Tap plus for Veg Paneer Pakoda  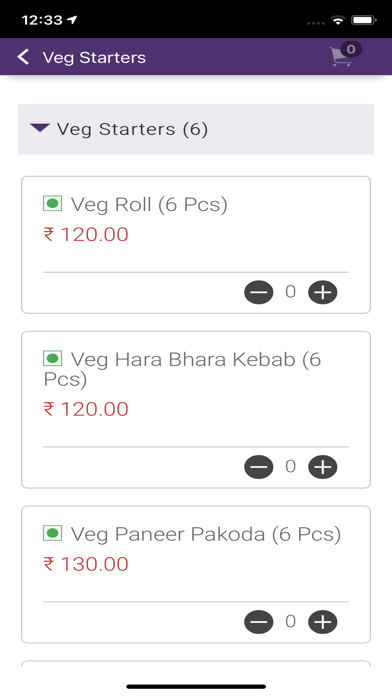point(323,622)
